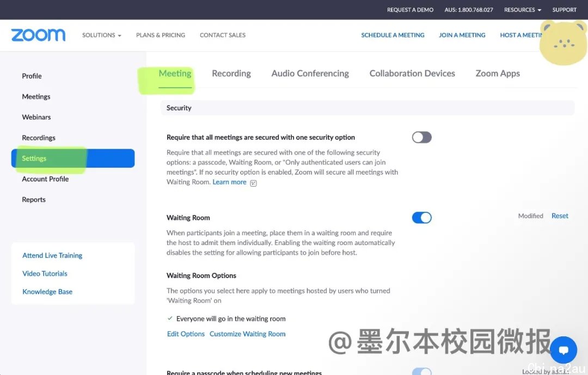588x375 pixels.
Task: Click Plans & Pricing
Action: pyautogui.click(x=161, y=35)
